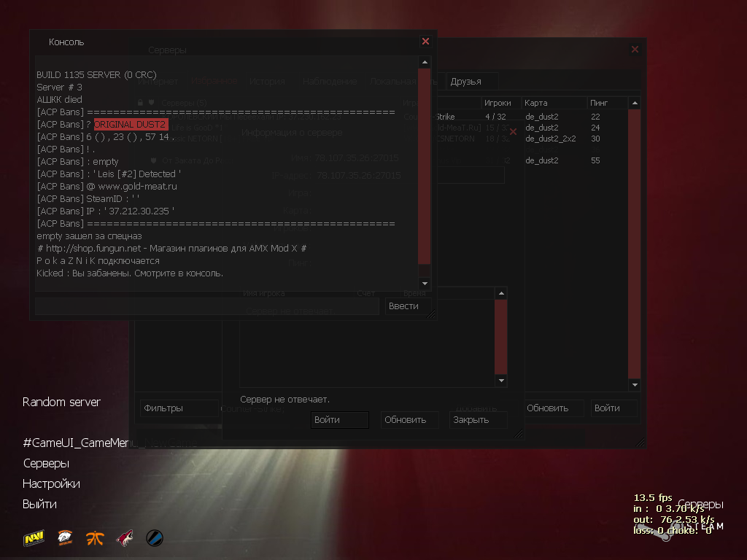The image size is (747, 560).
Task: Click the Войти button in the server info dialog
Action: click(x=340, y=420)
